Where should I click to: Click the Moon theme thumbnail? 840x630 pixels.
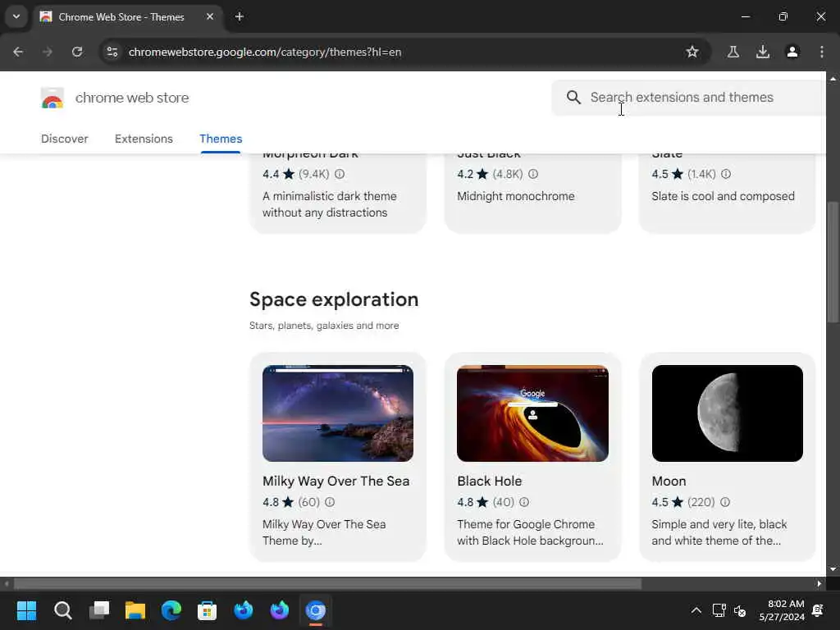coord(727,413)
